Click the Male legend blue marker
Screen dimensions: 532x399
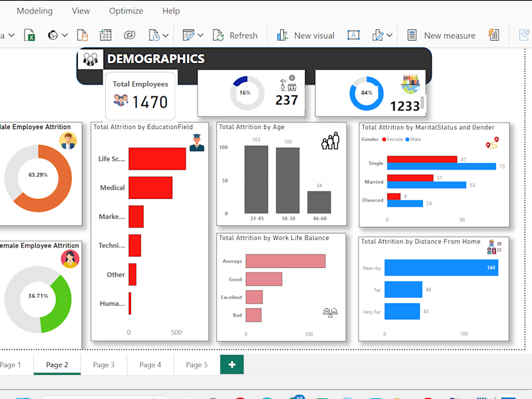point(407,140)
